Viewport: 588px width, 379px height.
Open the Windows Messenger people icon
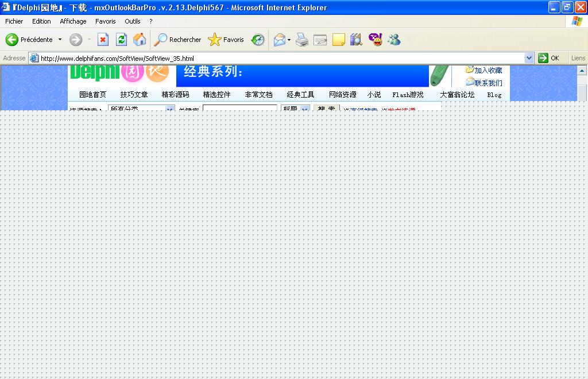click(x=394, y=40)
